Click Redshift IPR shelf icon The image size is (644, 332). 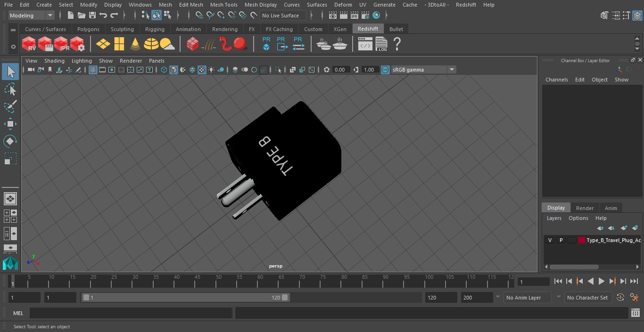[61, 44]
